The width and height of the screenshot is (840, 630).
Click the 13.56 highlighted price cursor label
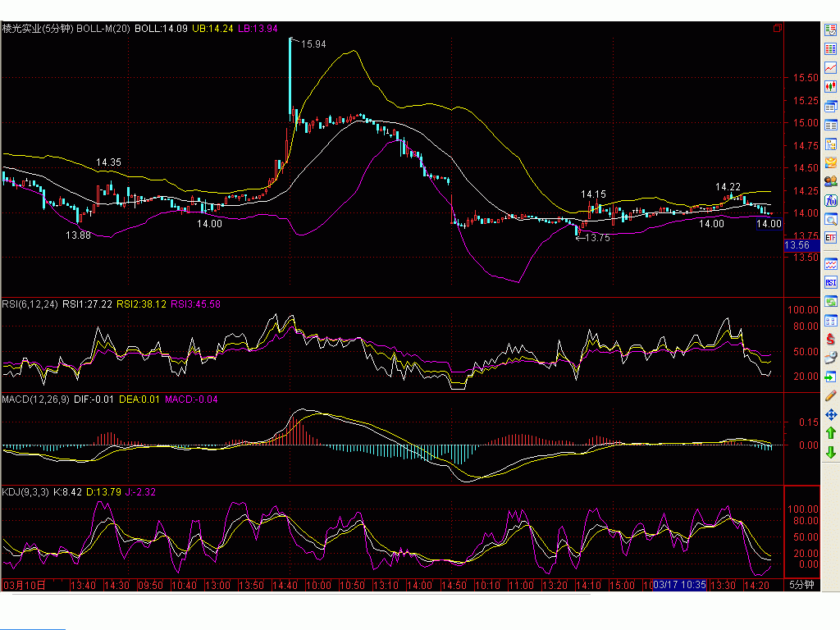coord(802,245)
